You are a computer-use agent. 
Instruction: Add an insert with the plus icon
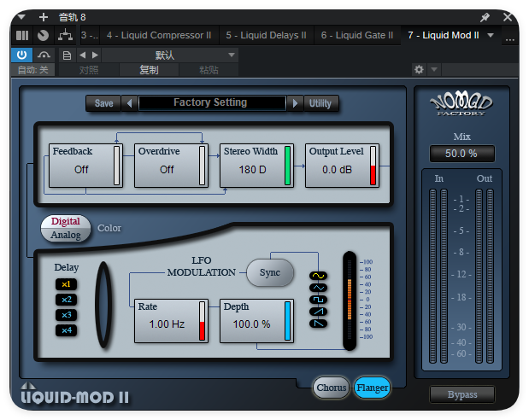(x=44, y=17)
